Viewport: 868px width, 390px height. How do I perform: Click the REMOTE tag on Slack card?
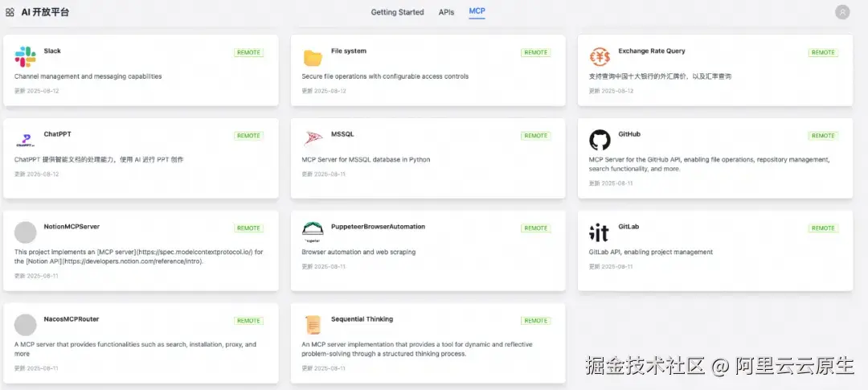(x=248, y=52)
